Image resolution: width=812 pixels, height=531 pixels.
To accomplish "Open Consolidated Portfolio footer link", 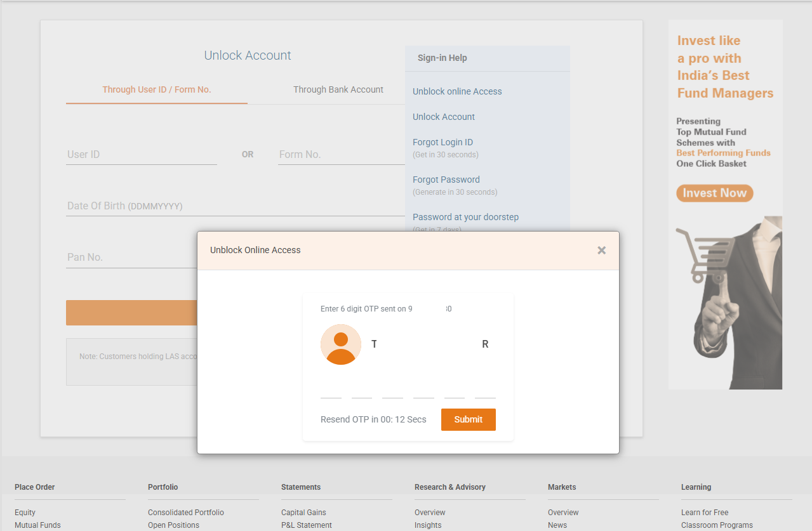I will click(186, 513).
